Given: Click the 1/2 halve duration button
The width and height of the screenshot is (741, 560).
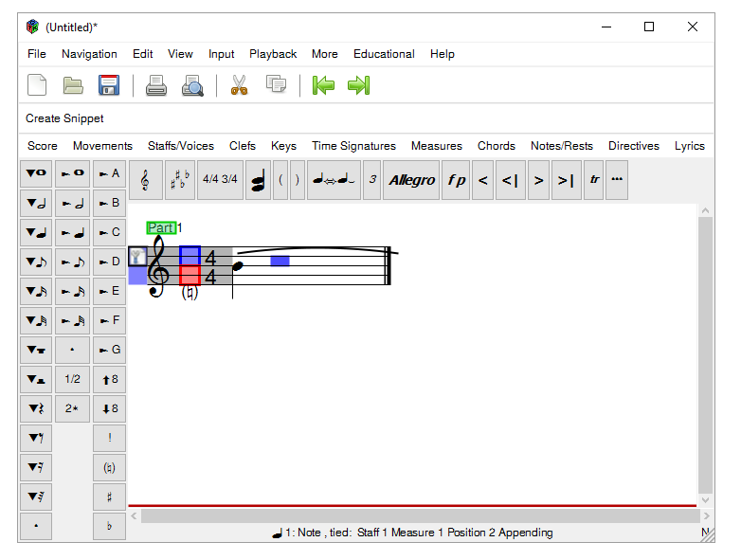Looking at the screenshot, I should [72, 379].
